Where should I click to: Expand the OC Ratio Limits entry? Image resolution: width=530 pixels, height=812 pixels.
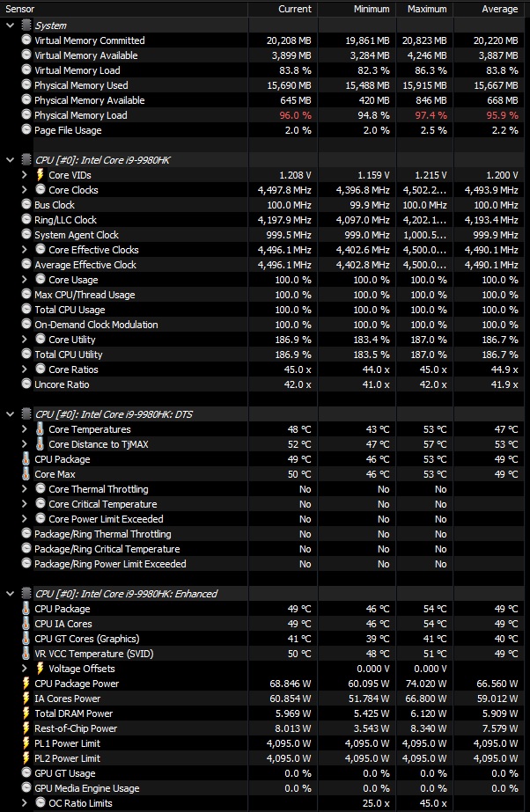coord(25,803)
